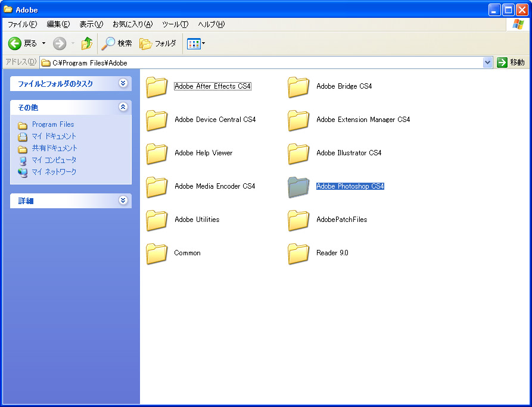The image size is (532, 407).
Task: Click the ファイルとフォルダのタスク header text
Action: pos(55,84)
